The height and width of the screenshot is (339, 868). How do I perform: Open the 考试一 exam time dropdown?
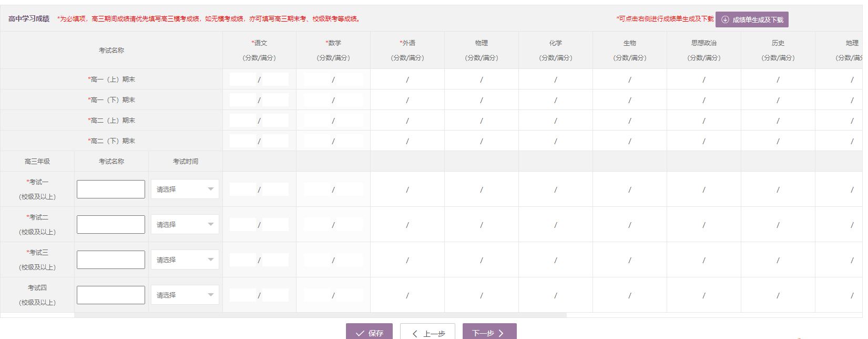click(x=185, y=190)
